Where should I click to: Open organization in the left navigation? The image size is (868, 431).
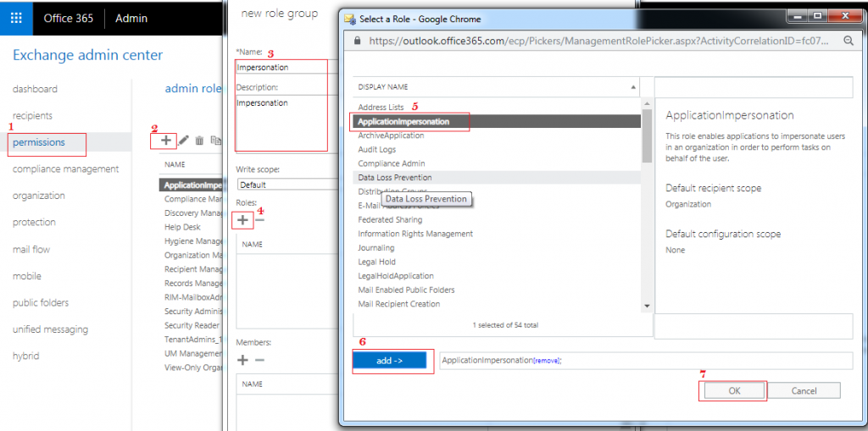pyautogui.click(x=39, y=196)
